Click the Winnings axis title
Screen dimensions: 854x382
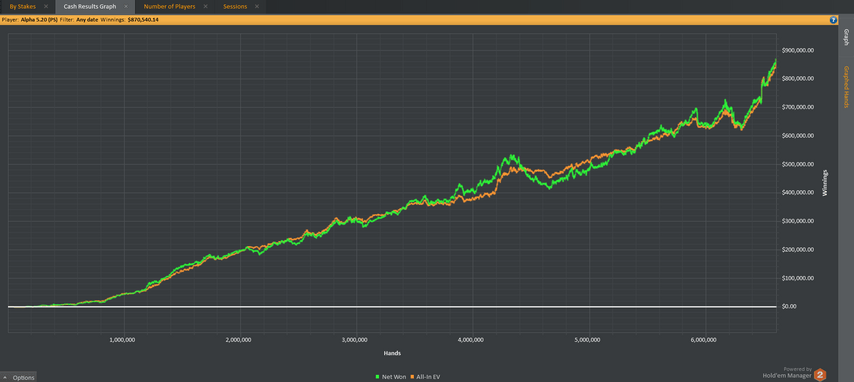[x=825, y=183]
